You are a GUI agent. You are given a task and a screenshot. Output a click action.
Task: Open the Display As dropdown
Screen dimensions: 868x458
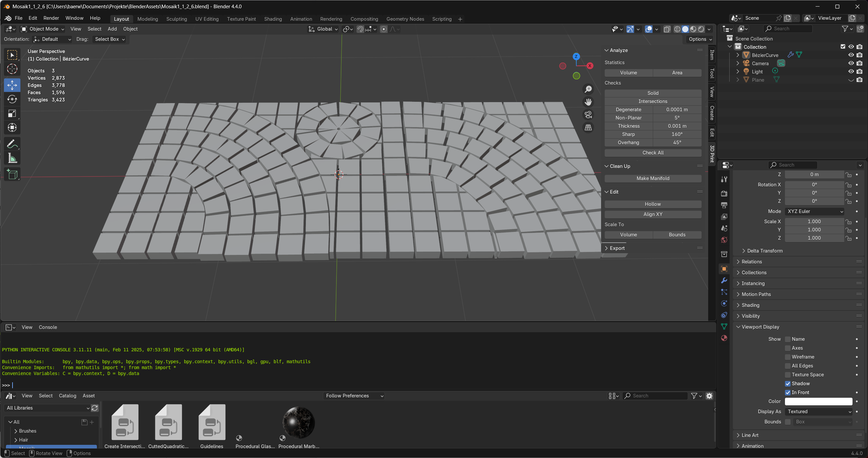tap(818, 412)
